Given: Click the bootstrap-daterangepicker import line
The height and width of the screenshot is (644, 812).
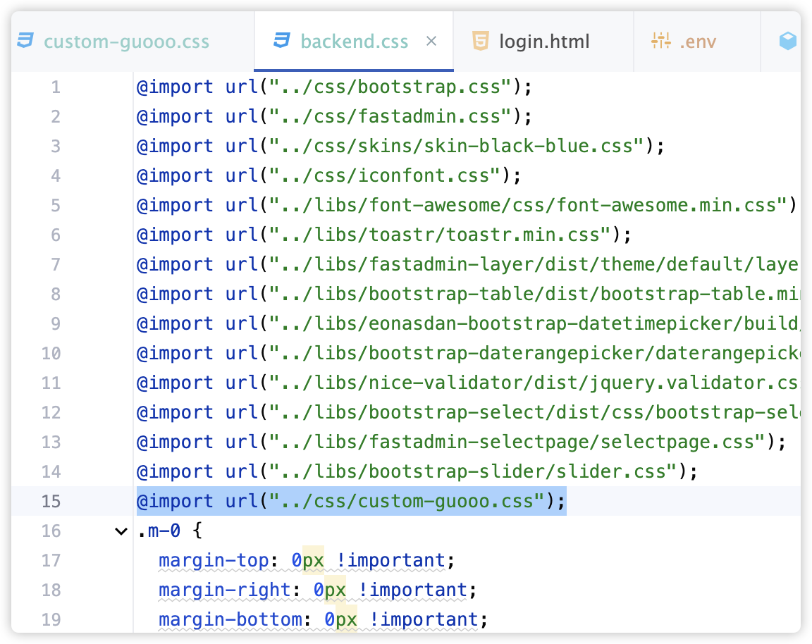Looking at the screenshot, I should click(467, 353).
